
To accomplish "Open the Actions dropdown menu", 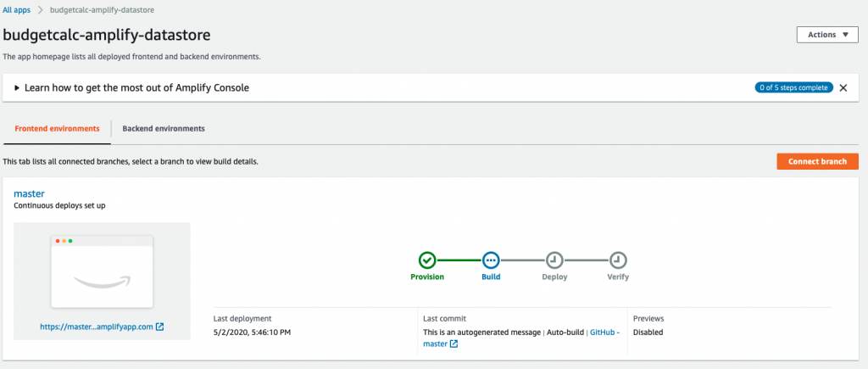I will point(827,35).
